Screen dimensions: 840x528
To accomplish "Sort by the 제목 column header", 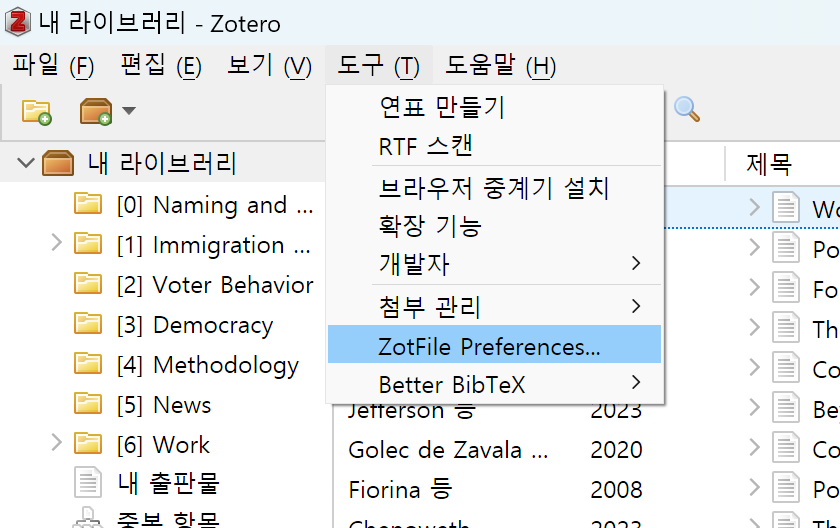I will [x=769, y=163].
